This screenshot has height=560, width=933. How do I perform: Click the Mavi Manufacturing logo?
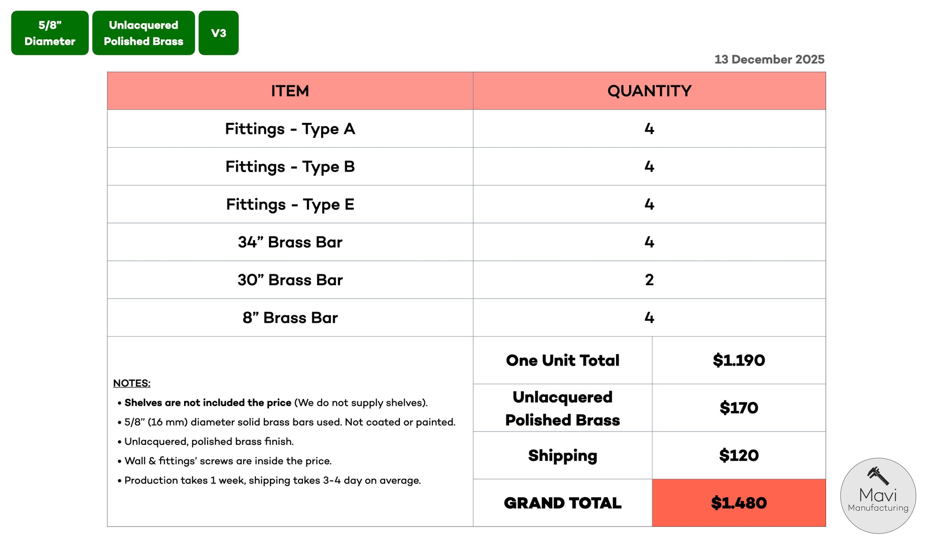tap(877, 496)
